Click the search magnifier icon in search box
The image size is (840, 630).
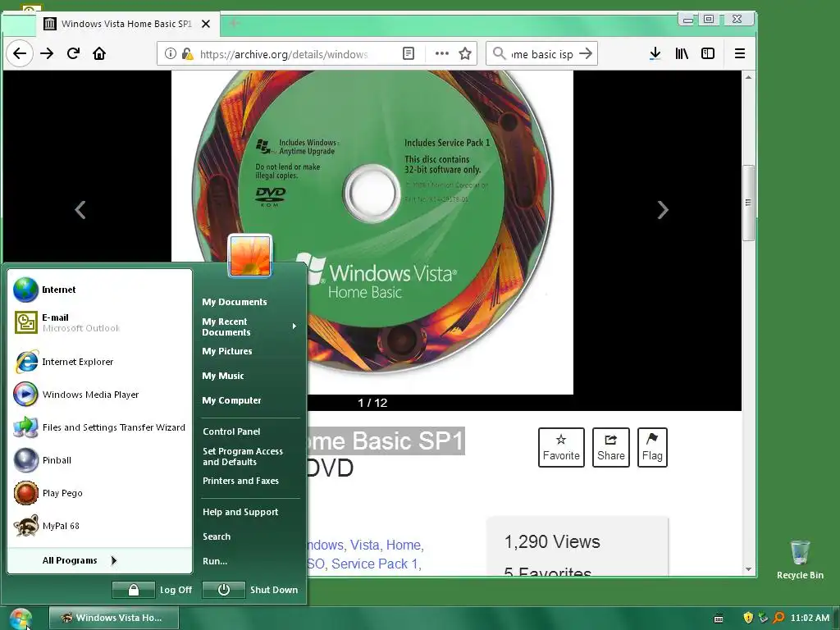pos(499,53)
